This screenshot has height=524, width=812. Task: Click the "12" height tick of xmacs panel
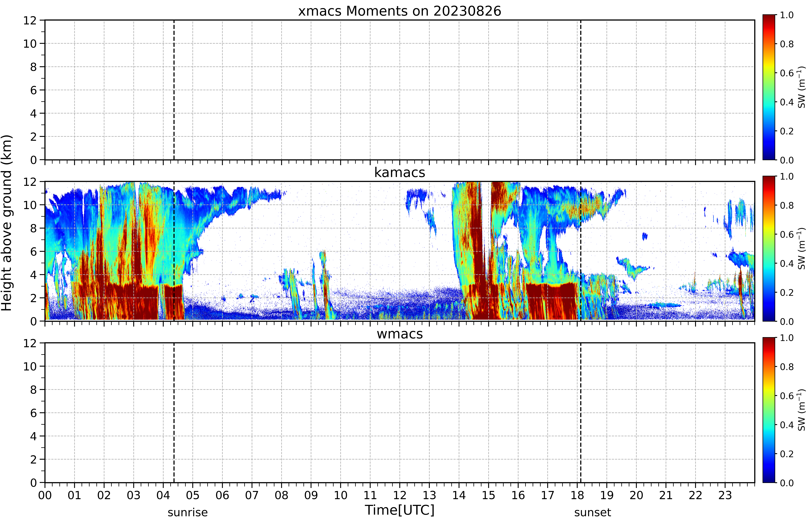pyautogui.click(x=30, y=20)
